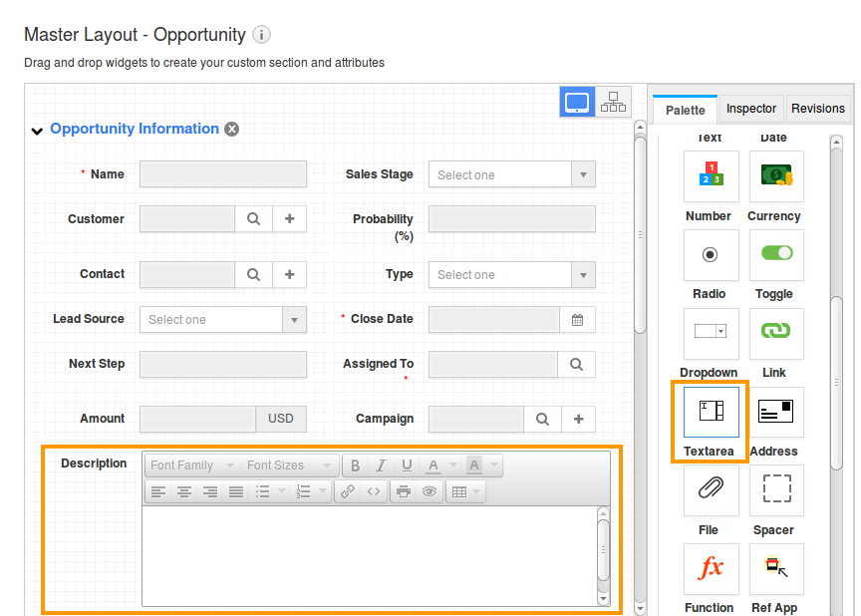Choose the Link widget icon
Viewport: 861px width, 616px height.
[x=775, y=333]
